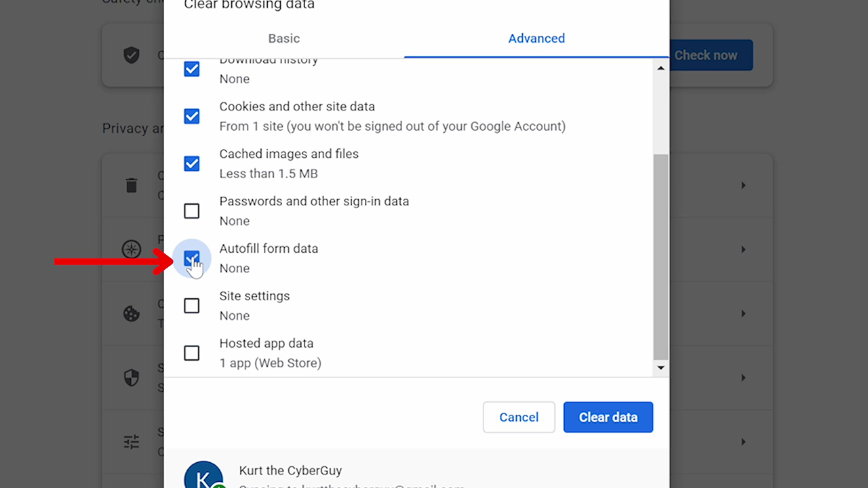Uncheck the Autofill form data checkbox

point(191,258)
